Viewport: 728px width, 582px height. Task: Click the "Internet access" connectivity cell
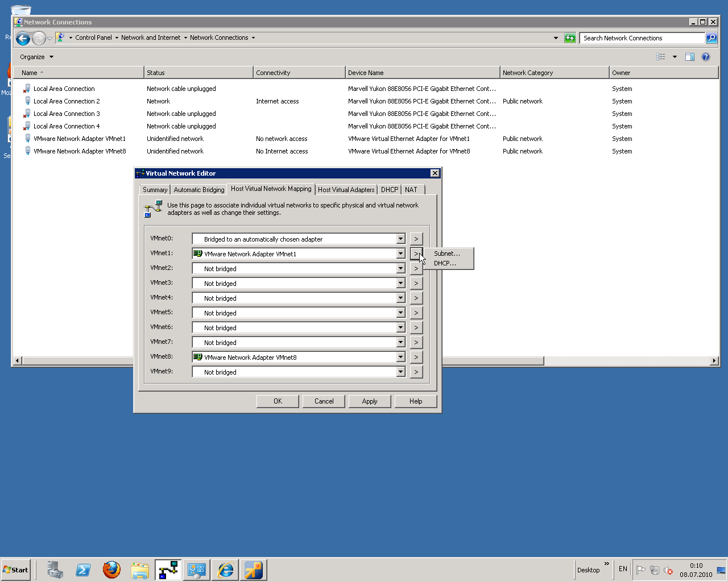[x=277, y=101]
